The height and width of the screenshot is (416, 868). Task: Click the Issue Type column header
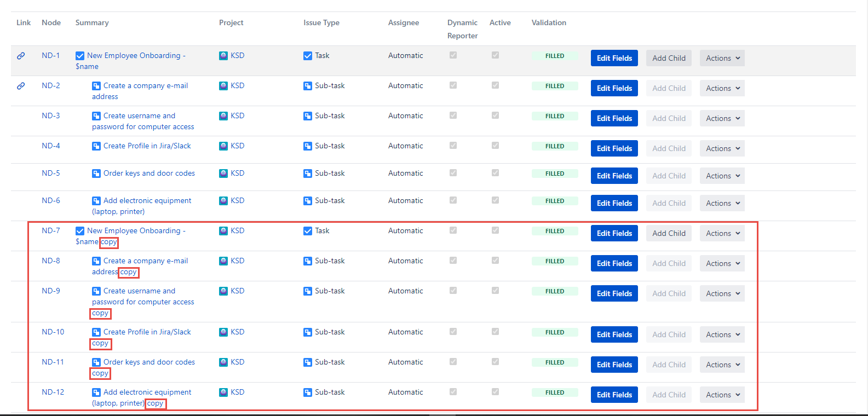[321, 22]
